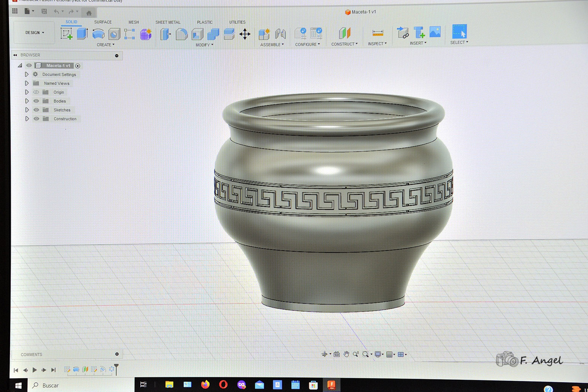Hide the Sketches folder
Image resolution: width=588 pixels, height=392 pixels.
[36, 110]
